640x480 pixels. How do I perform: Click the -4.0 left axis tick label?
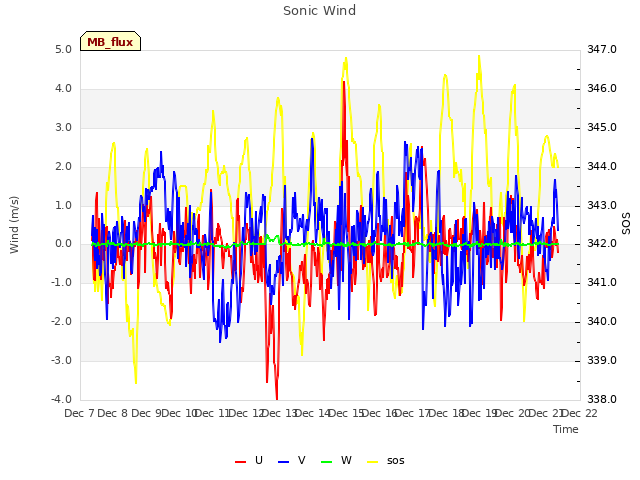point(61,399)
